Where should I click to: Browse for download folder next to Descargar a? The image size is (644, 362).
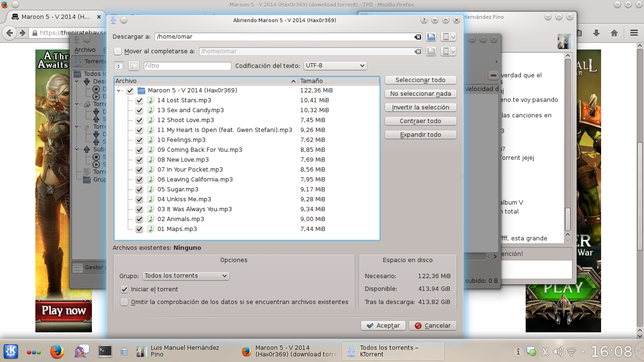pyautogui.click(x=431, y=37)
